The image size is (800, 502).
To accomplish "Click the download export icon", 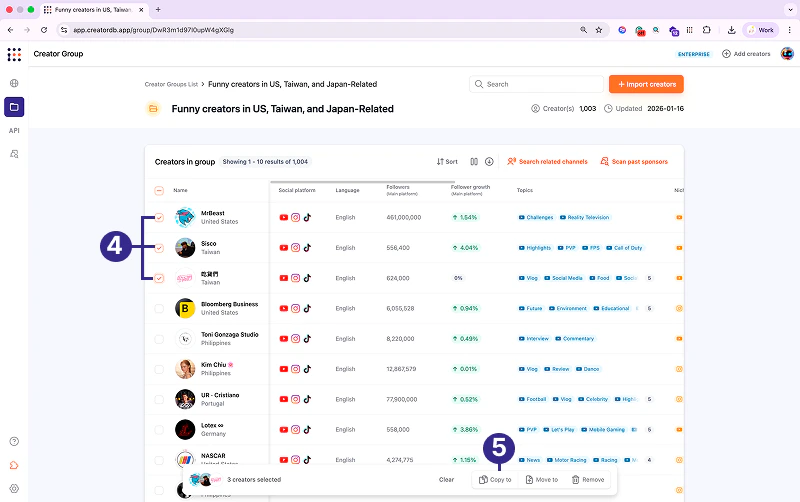I will 489,162.
